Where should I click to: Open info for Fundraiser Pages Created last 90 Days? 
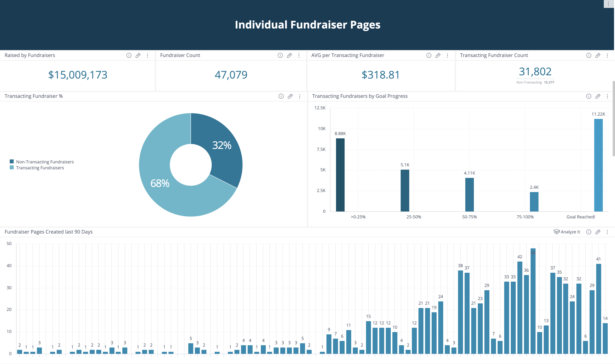click(589, 232)
